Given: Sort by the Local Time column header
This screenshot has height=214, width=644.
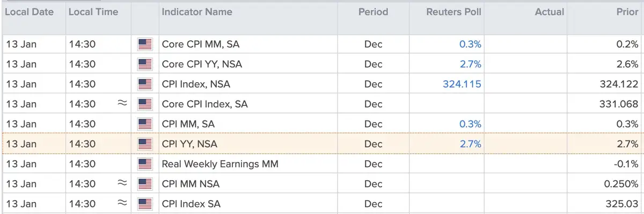Looking at the screenshot, I should tap(93, 11).
